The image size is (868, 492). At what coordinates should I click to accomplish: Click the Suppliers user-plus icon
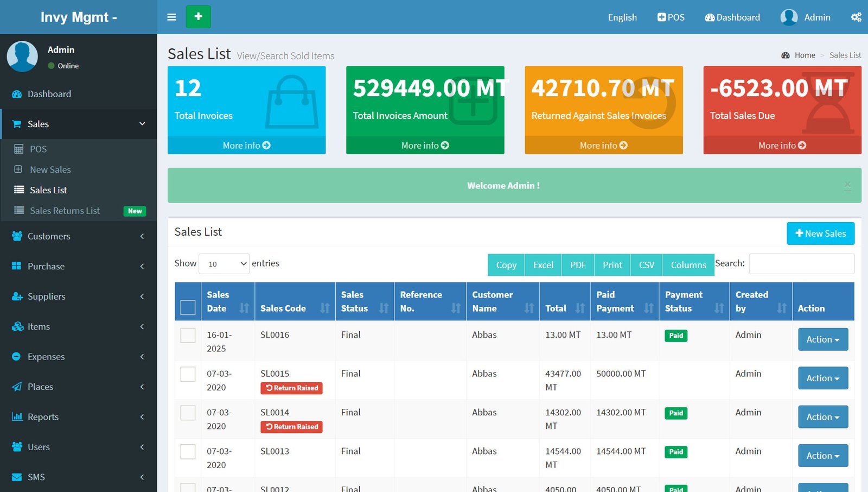pyautogui.click(x=17, y=297)
